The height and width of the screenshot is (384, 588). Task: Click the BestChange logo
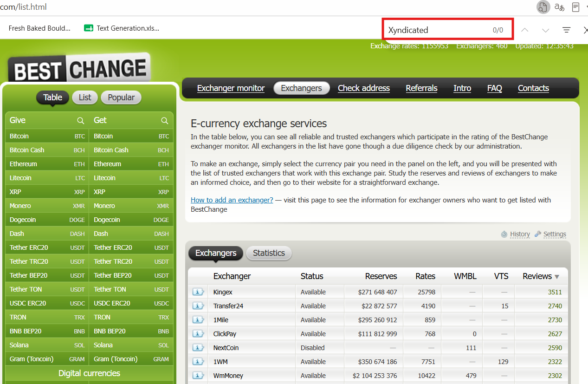click(79, 69)
